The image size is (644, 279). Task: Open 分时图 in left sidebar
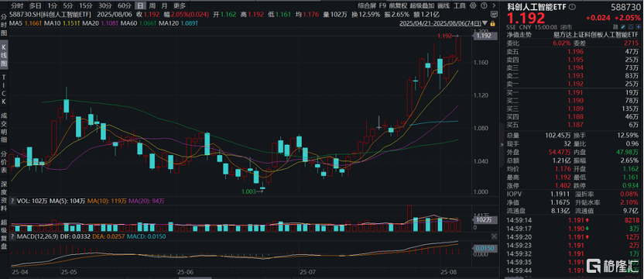coord(4,24)
